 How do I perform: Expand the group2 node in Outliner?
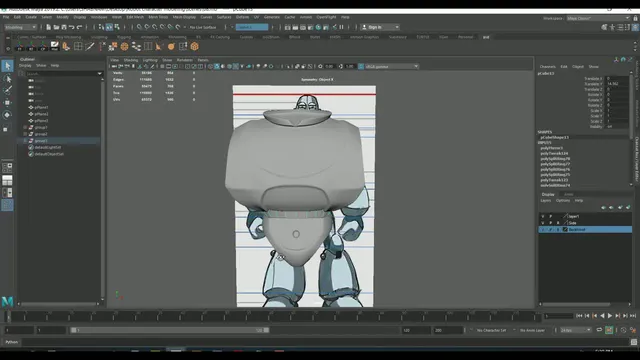[x=25, y=134]
